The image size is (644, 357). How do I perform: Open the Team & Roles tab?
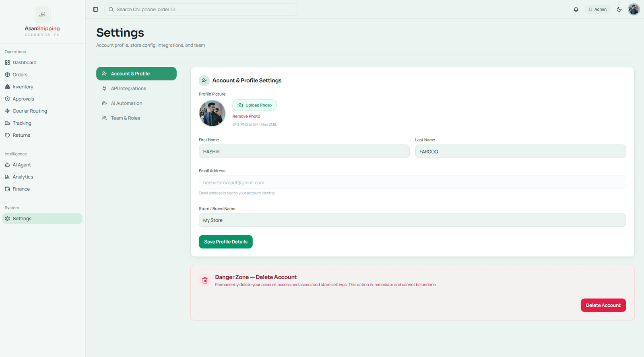click(x=136, y=118)
